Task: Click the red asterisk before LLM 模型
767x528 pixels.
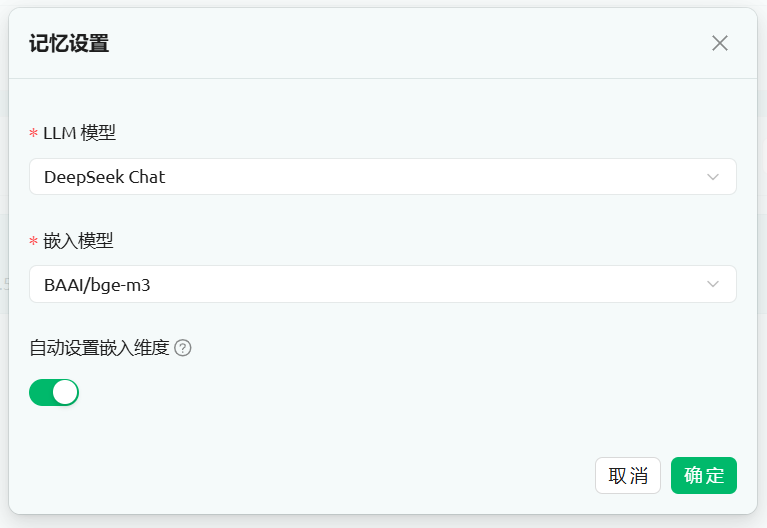Action: click(x=34, y=134)
